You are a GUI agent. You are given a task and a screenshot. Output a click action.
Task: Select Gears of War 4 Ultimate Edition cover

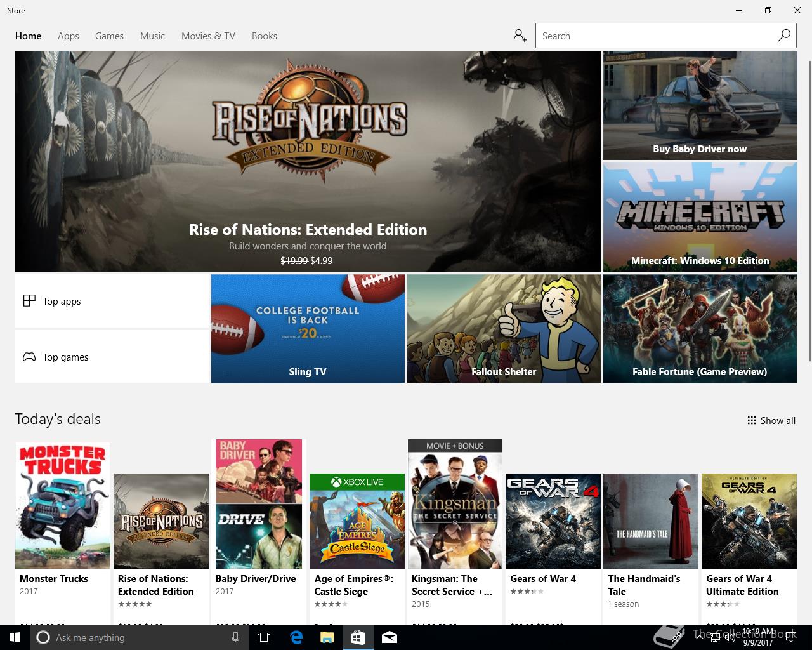click(749, 521)
